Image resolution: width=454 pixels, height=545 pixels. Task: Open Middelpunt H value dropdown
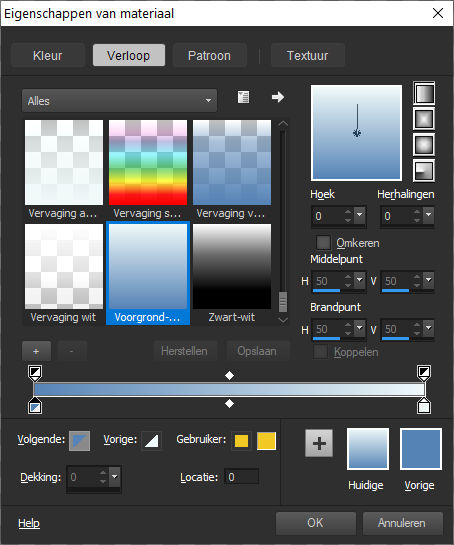[x=359, y=280]
